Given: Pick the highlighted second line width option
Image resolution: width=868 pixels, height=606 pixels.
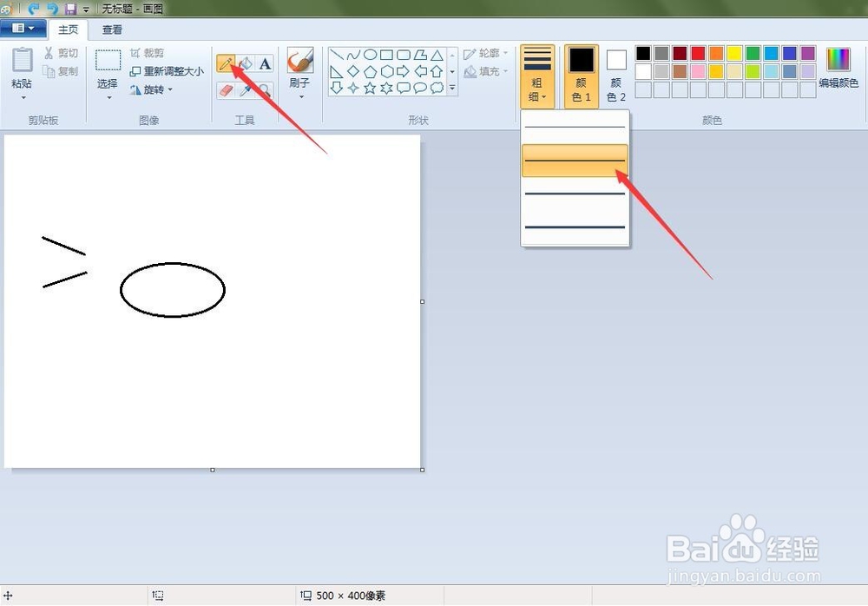Looking at the screenshot, I should point(575,161).
